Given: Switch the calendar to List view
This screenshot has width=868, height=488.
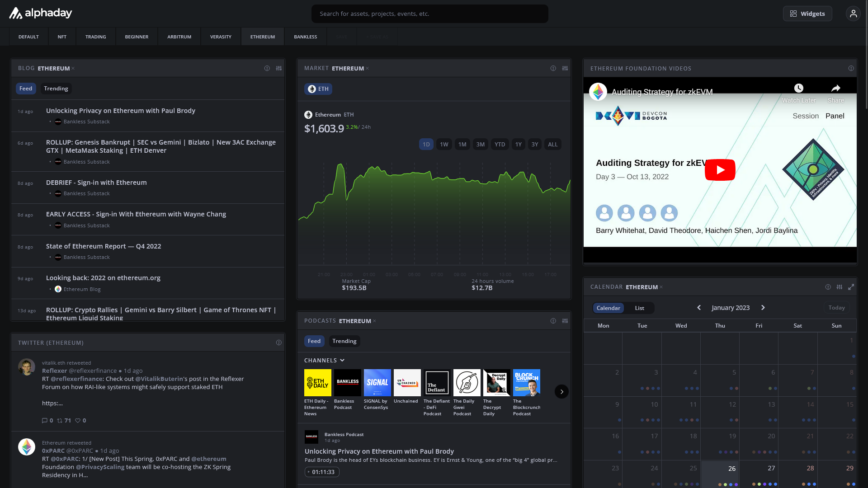Looking at the screenshot, I should point(639,308).
